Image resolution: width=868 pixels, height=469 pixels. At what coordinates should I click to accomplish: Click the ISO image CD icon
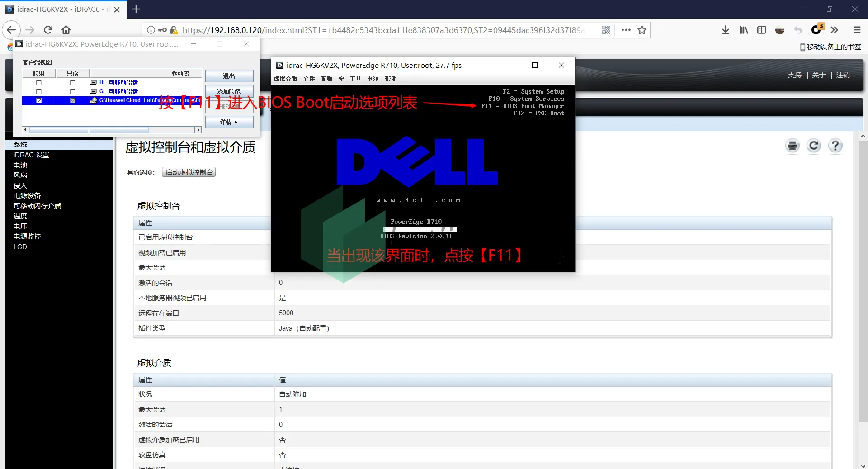(94, 100)
